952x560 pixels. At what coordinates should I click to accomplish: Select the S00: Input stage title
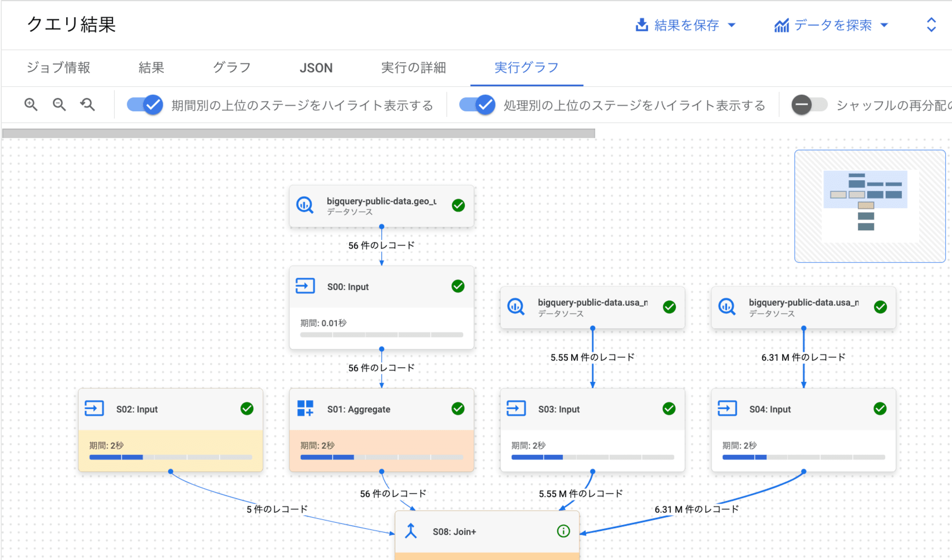[x=348, y=287]
